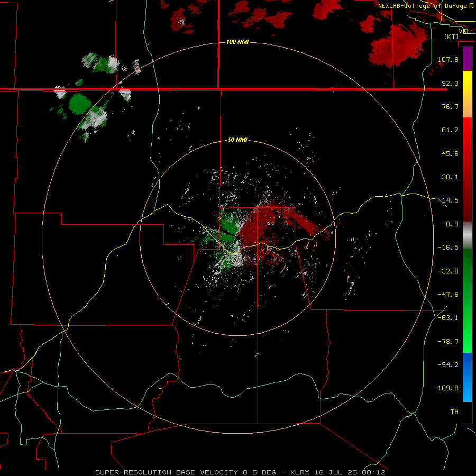The image size is (476, 476).
Task: Click the yellow-orange segment of the color bar
Action: point(467,94)
